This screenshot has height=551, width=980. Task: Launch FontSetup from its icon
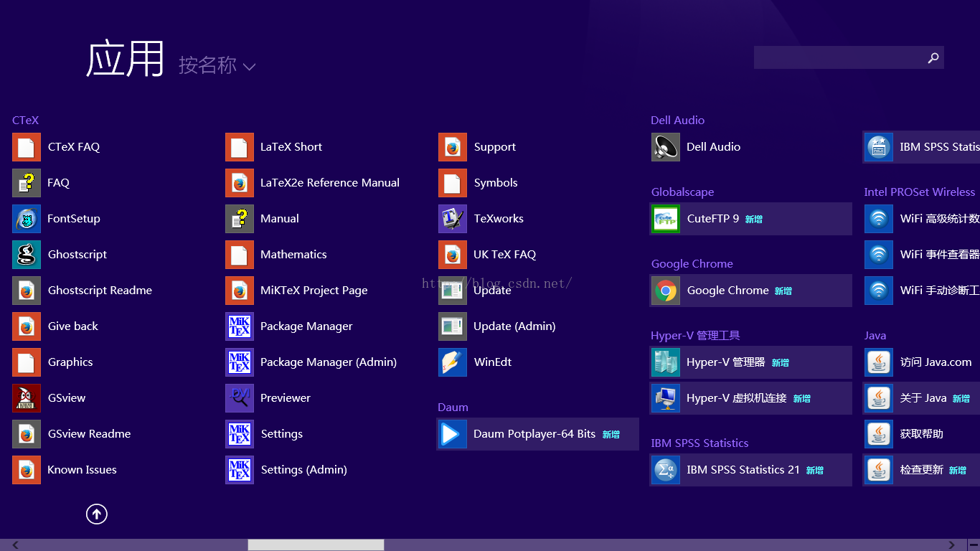27,219
